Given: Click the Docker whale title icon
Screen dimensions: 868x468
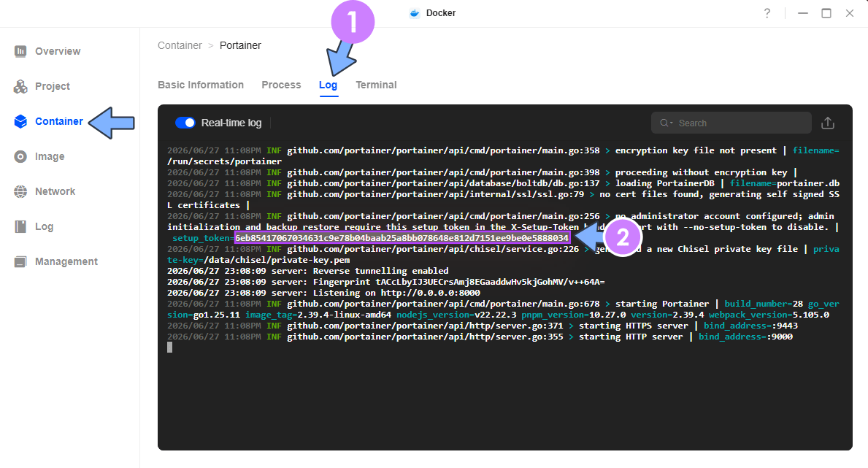Looking at the screenshot, I should click(x=414, y=13).
